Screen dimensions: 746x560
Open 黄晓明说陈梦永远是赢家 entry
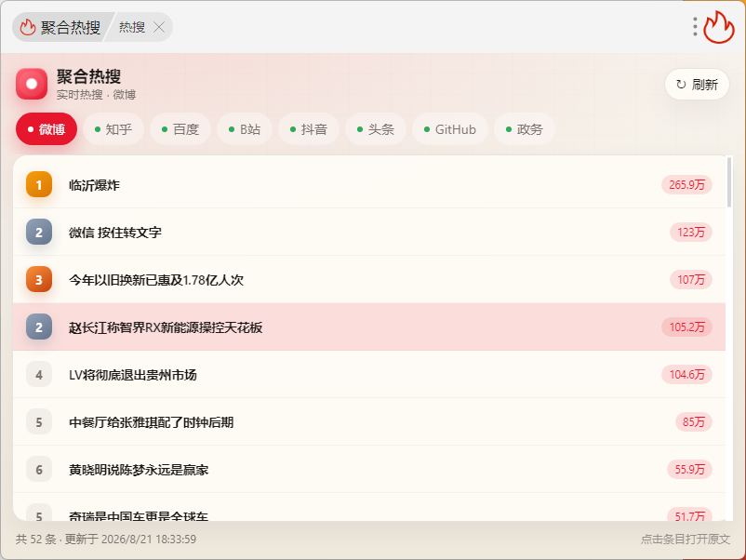tap(369, 470)
